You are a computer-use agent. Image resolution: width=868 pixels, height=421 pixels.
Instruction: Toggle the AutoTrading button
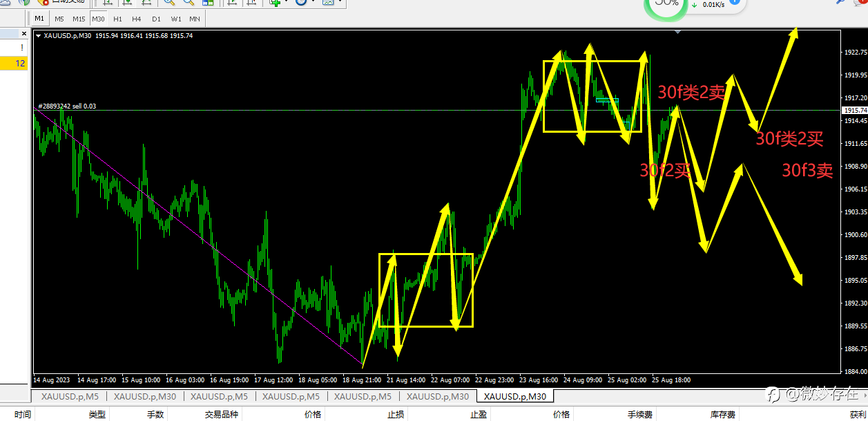(61, 2)
